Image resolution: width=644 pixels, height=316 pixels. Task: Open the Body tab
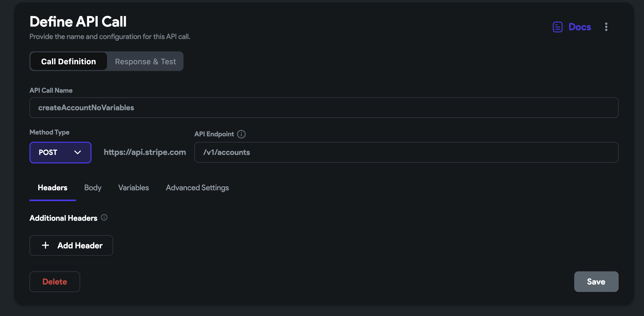(x=93, y=188)
